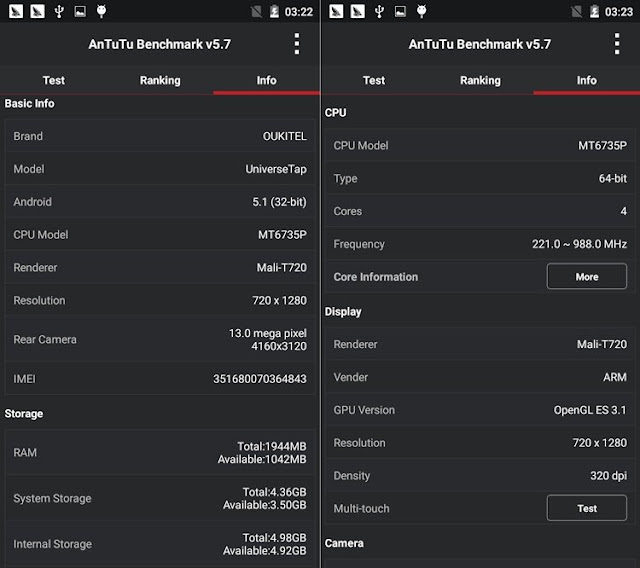Tap MT6735P in CPU section
Image resolution: width=640 pixels, height=568 pixels.
pos(602,146)
